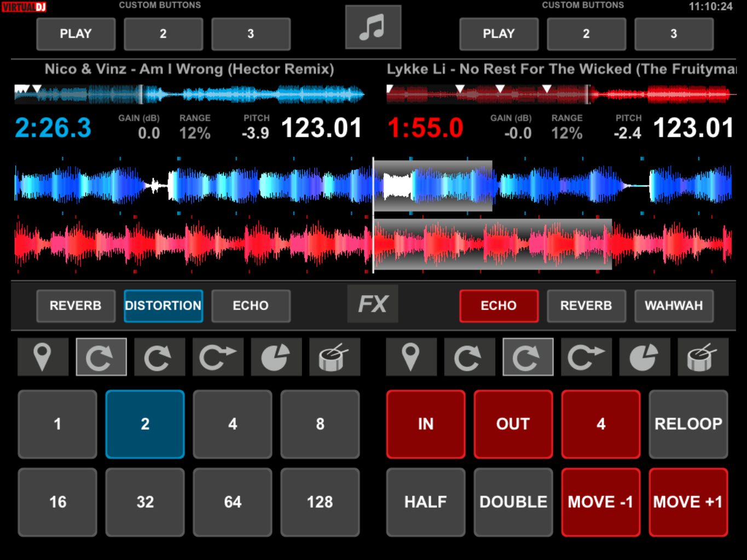The width and height of the screenshot is (747, 560).
Task: Disable the Distortion effect on left deck
Action: (x=163, y=306)
